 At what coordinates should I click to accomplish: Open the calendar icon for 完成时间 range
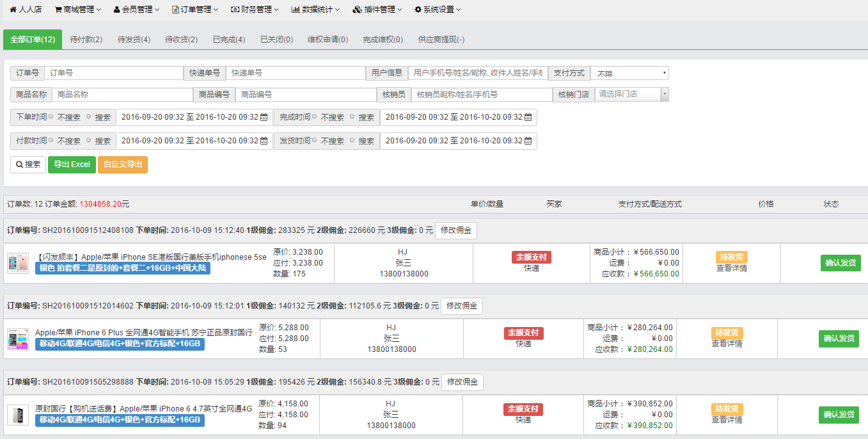[x=528, y=118]
